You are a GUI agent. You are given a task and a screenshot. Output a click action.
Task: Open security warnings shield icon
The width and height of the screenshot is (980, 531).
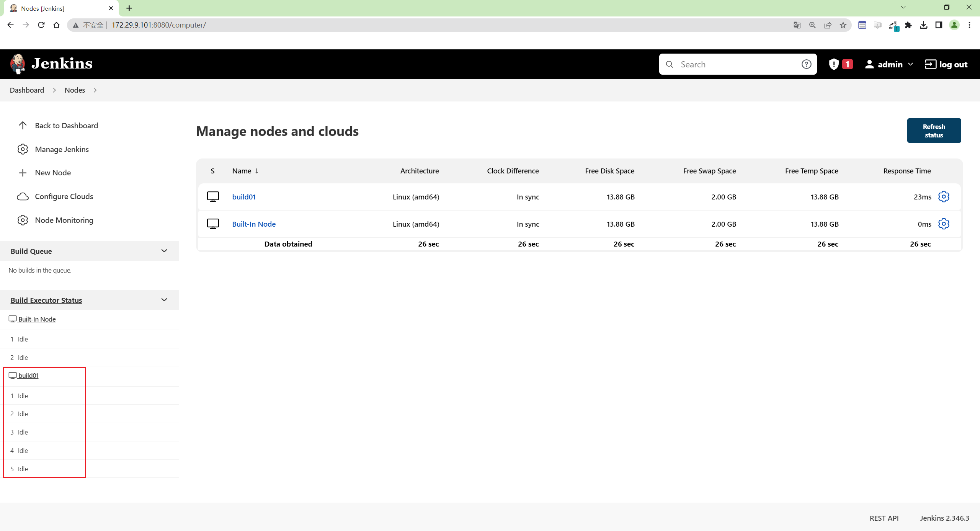coord(834,64)
